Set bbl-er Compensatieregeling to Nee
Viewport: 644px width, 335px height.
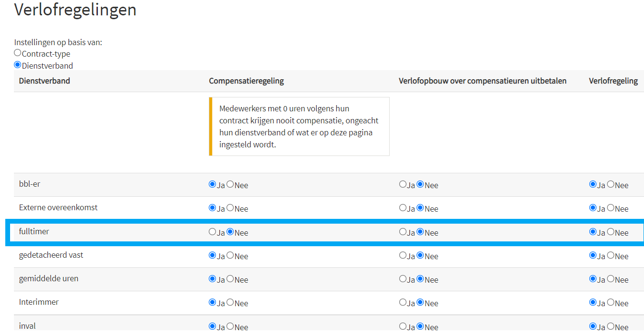tap(230, 184)
